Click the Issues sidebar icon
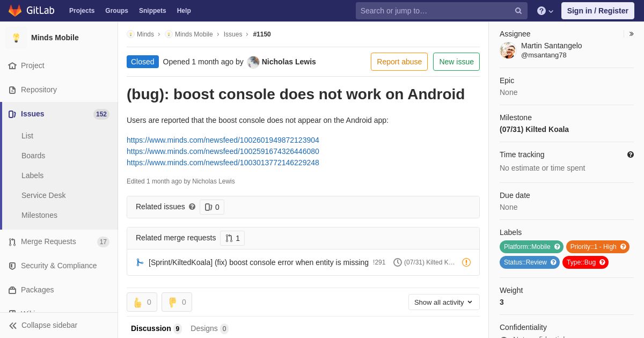 [12, 114]
